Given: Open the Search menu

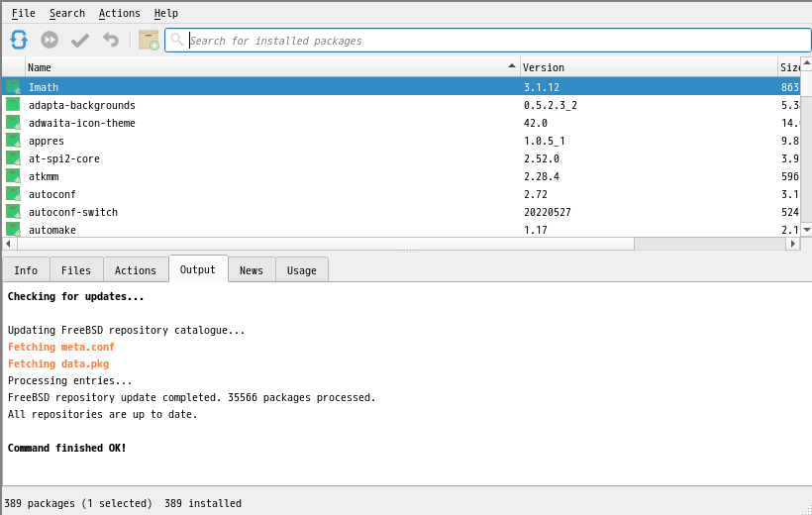Looking at the screenshot, I should tap(67, 13).
